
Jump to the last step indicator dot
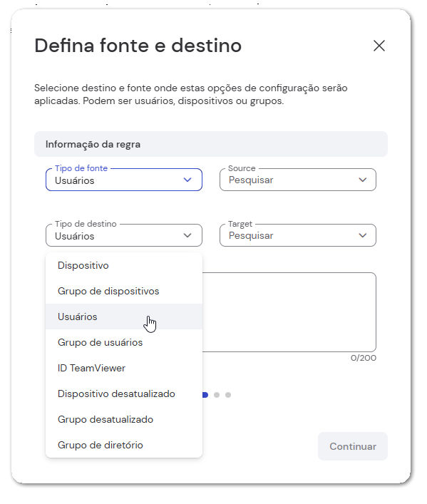click(x=228, y=395)
